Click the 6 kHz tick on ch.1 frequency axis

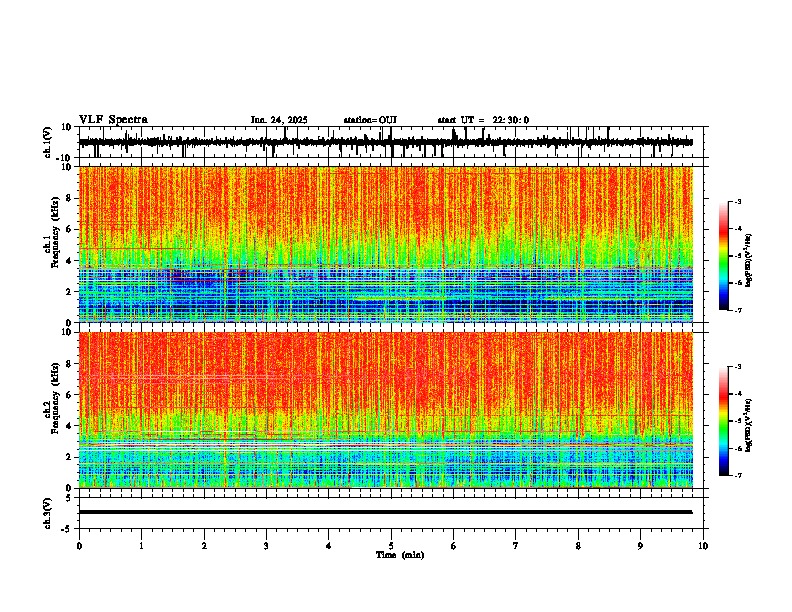[69, 229]
